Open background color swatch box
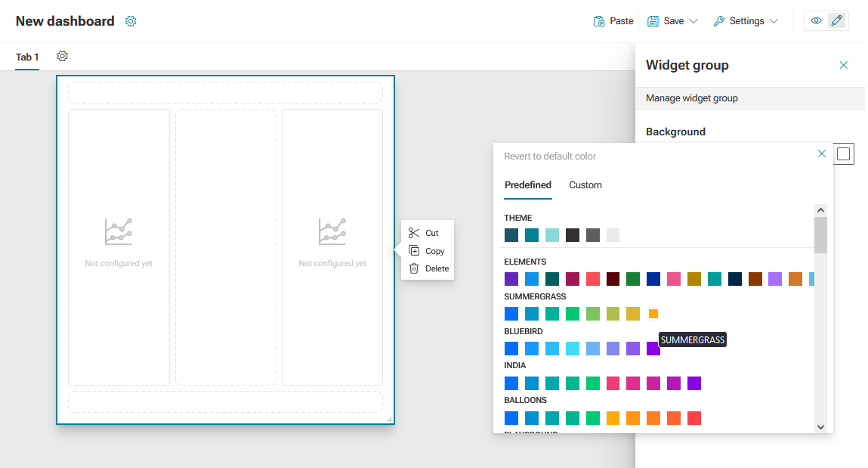Screen dimensions: 868x468 (x=843, y=154)
